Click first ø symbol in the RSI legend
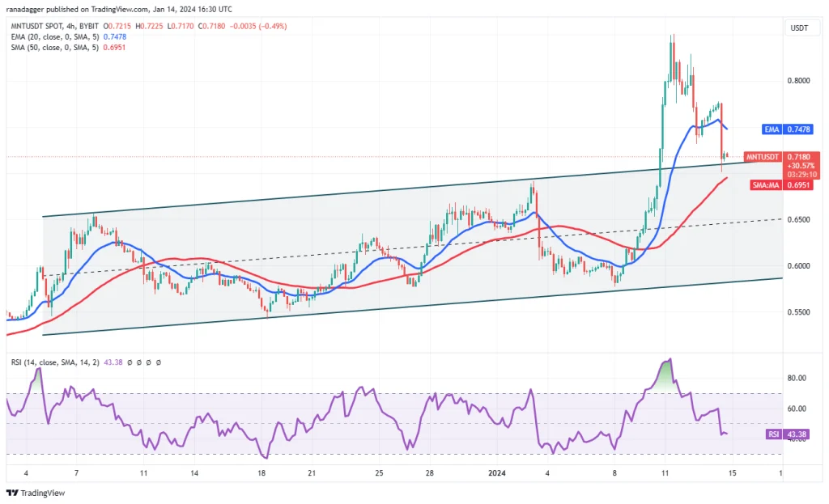This screenshot has height=504, width=829. [130, 362]
